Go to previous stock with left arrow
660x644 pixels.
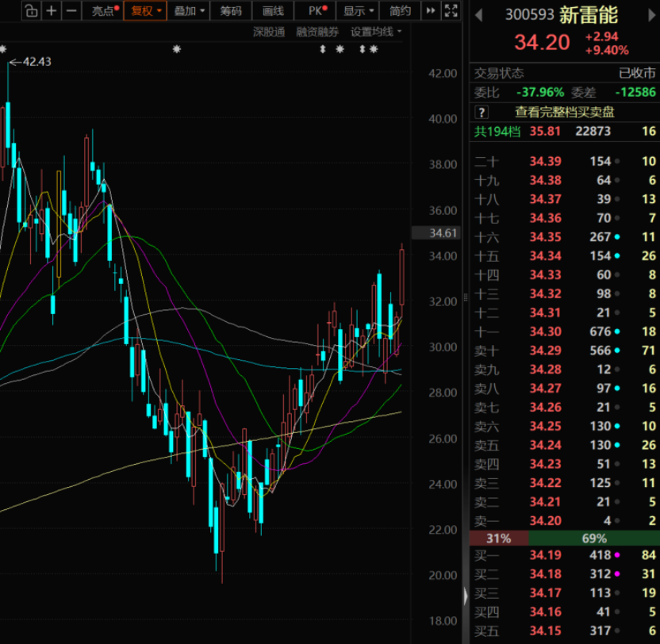tap(478, 16)
